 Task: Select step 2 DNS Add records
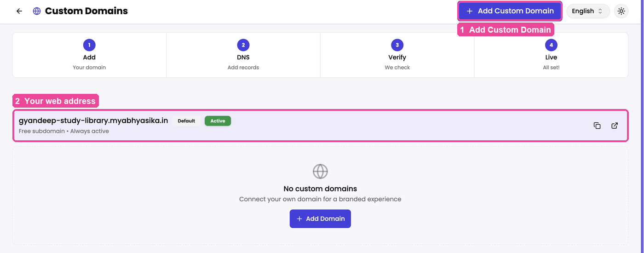(243, 55)
